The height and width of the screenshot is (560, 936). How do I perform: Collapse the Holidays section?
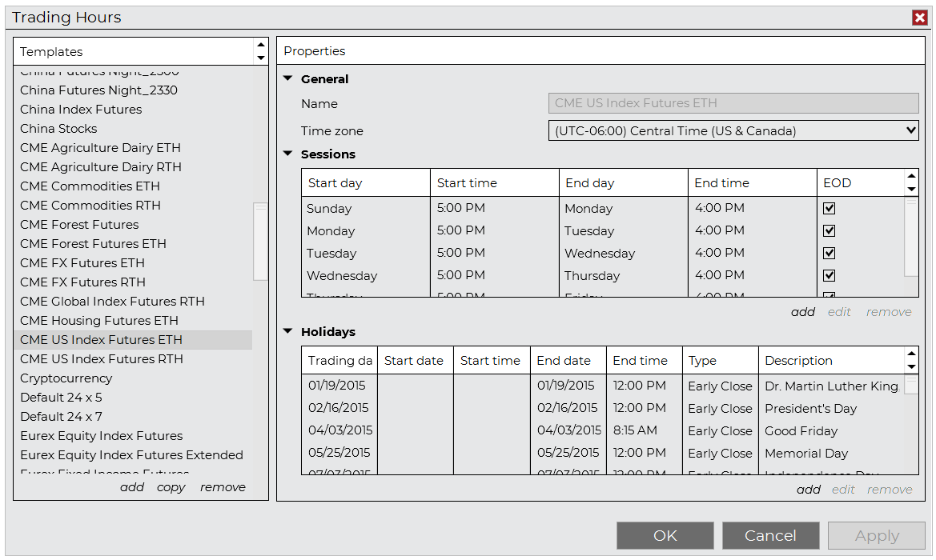click(287, 331)
